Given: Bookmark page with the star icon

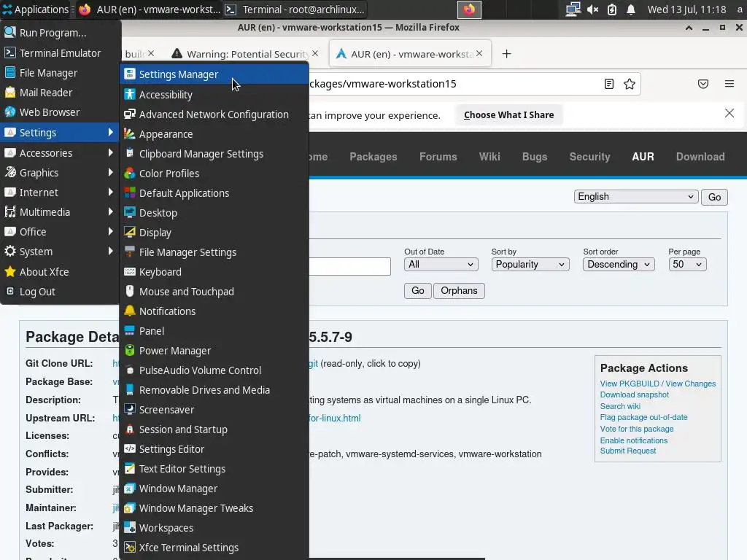Looking at the screenshot, I should point(630,85).
